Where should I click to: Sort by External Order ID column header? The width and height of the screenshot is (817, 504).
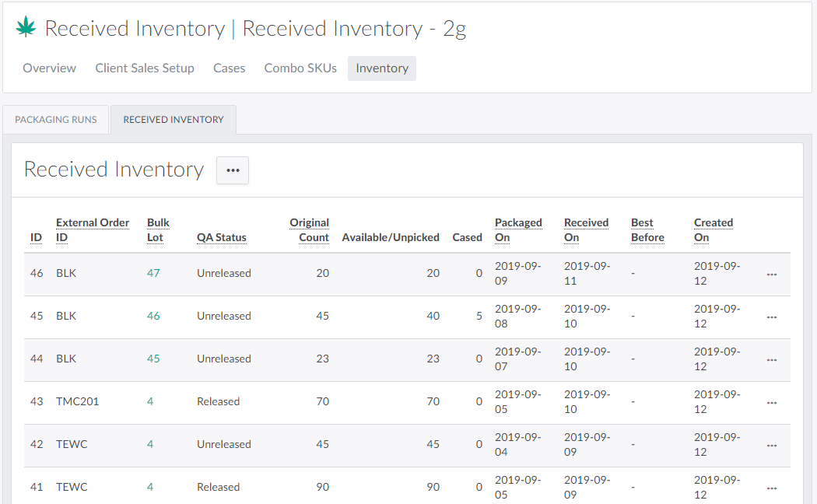[x=92, y=229]
